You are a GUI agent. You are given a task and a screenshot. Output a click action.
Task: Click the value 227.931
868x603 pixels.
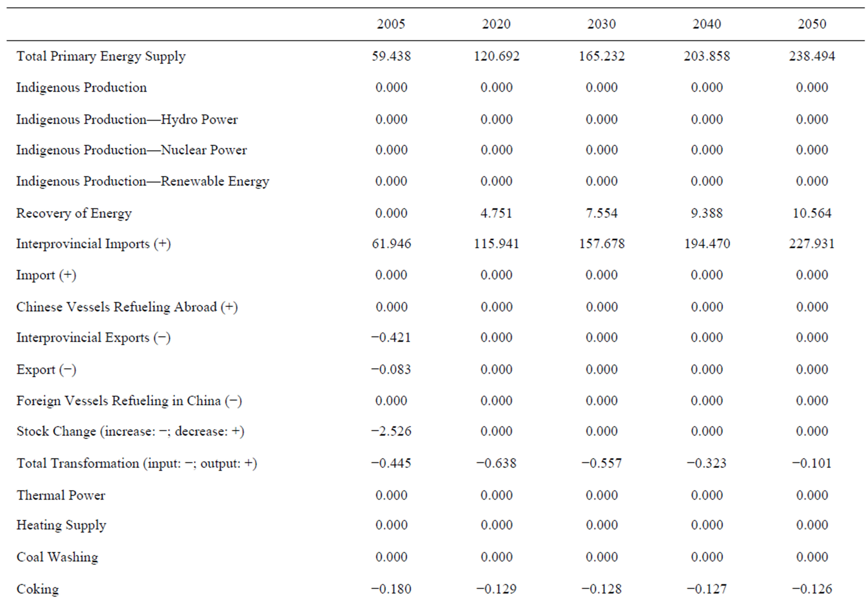tap(812, 244)
